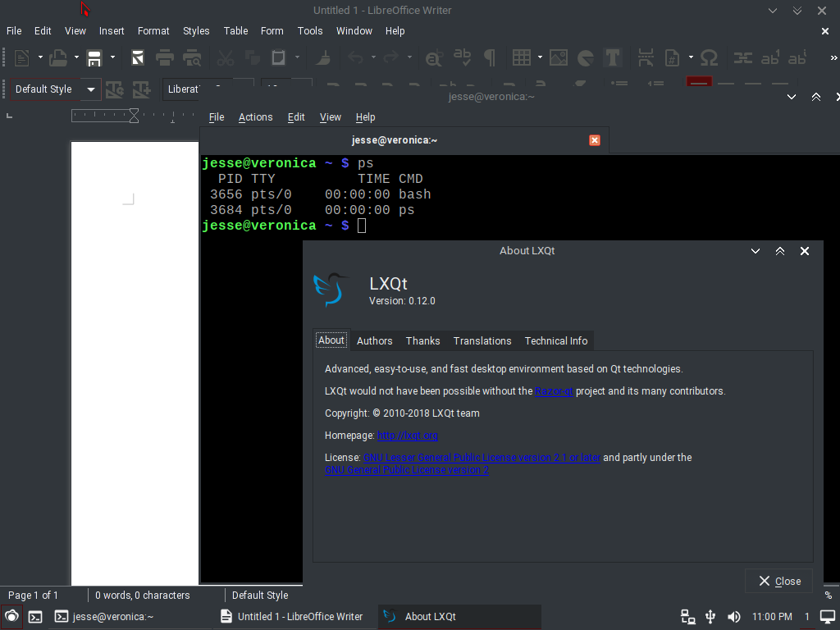Click the Insert Page Break icon
This screenshot has width=840, height=630.
point(646,57)
